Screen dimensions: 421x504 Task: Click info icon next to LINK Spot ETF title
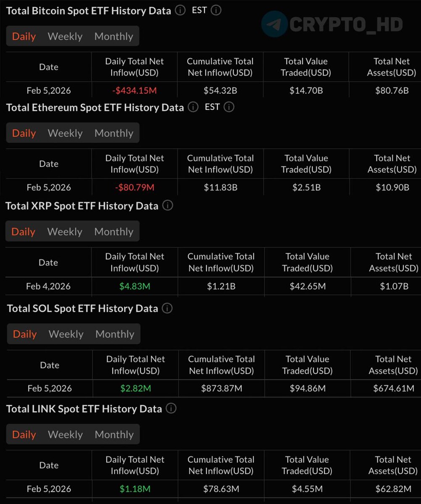click(x=171, y=408)
